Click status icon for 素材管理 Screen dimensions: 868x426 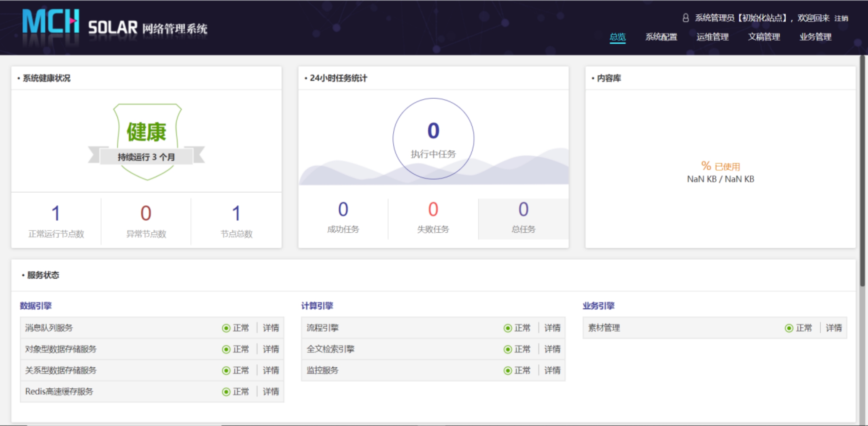tap(789, 328)
